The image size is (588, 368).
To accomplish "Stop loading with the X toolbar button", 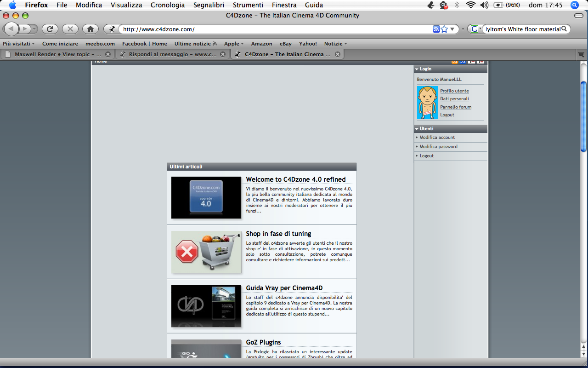I will (x=70, y=29).
